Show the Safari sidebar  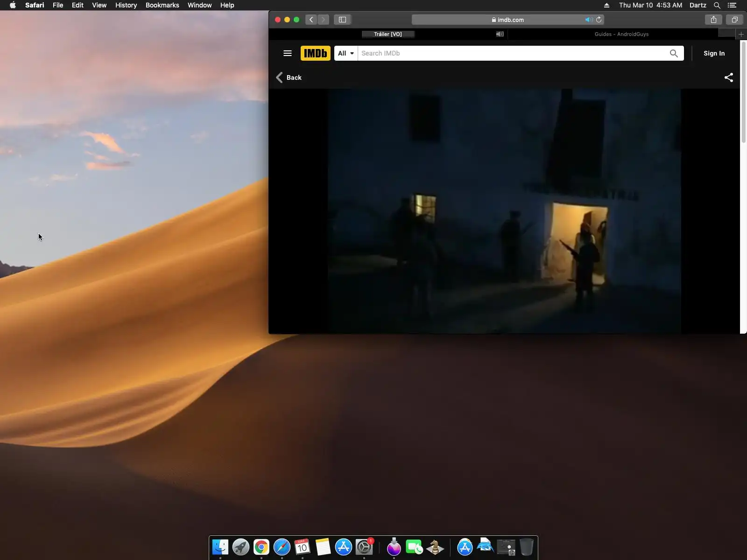(342, 20)
